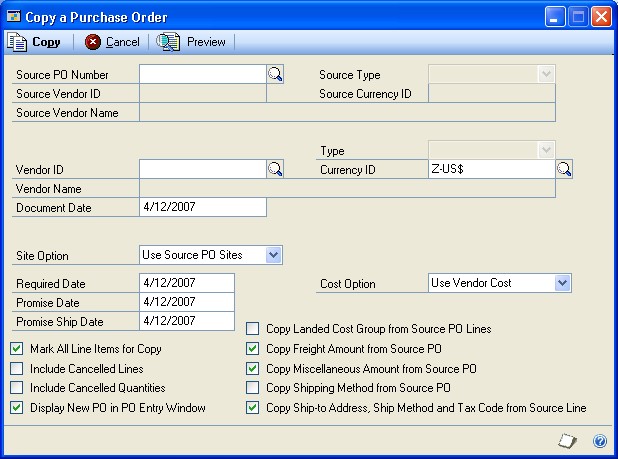Click the Vendor ID input field
This screenshot has width=618, height=459.
coord(203,169)
